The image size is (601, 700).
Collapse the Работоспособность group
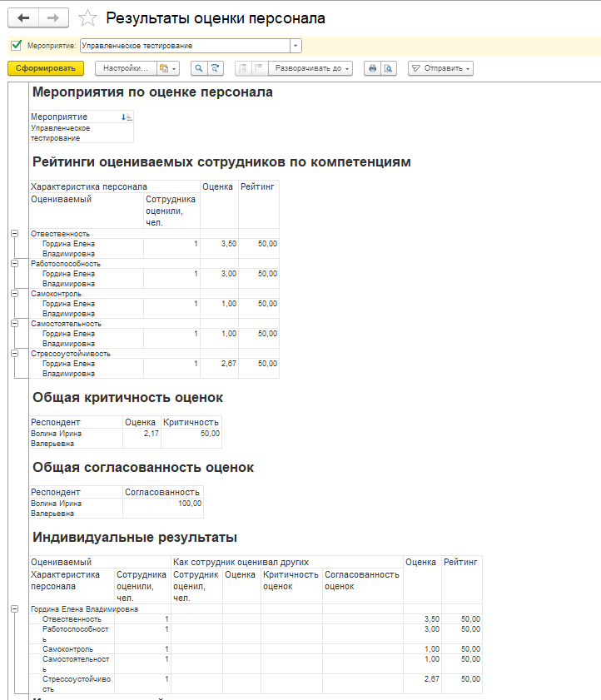tap(15, 263)
